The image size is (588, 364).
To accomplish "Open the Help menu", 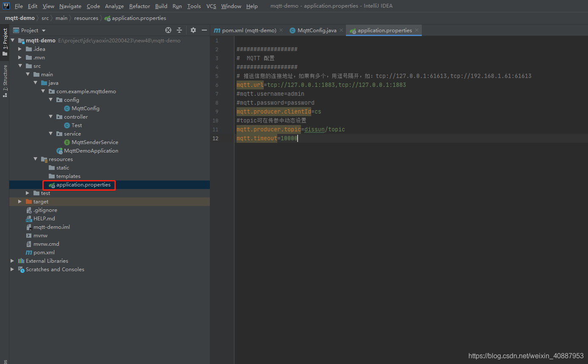I will [252, 6].
